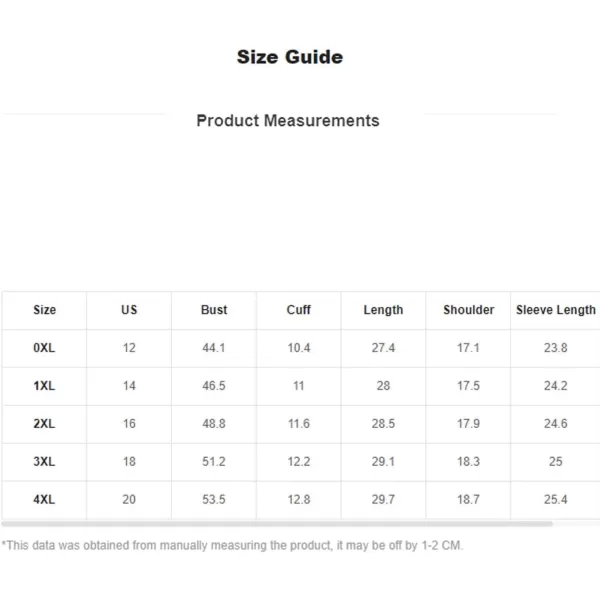The height and width of the screenshot is (600, 600).
Task: Click the 53.5 bust value for 4XL
Action: click(214, 499)
